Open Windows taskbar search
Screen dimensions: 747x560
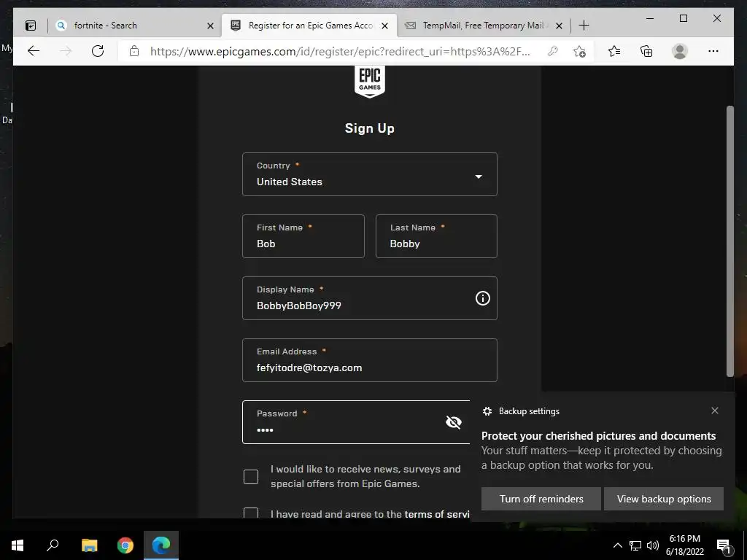tap(53, 545)
